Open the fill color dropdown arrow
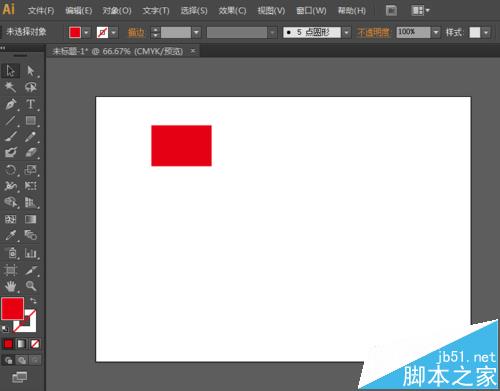 [x=86, y=32]
